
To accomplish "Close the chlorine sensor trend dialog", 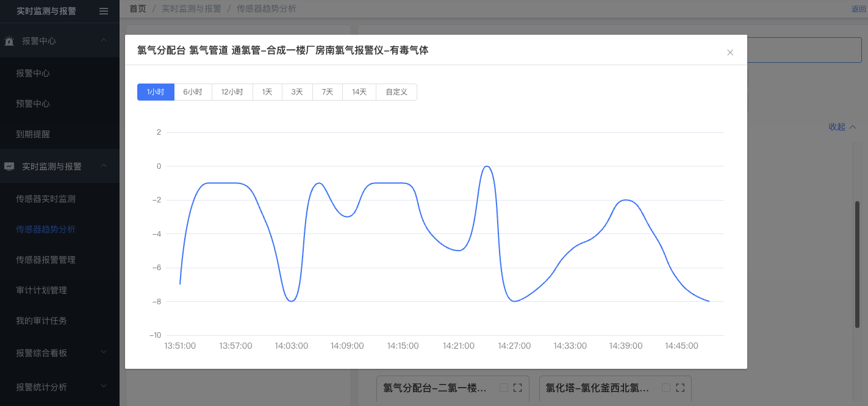I will click(730, 52).
